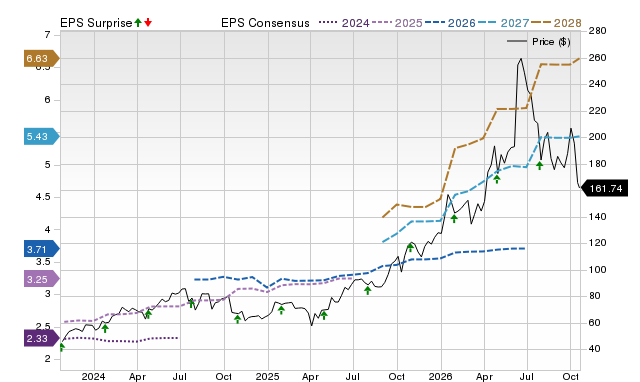The height and width of the screenshot is (382, 640).
Task: Click the price peak near 260 in June 2026
Action: click(x=520, y=59)
